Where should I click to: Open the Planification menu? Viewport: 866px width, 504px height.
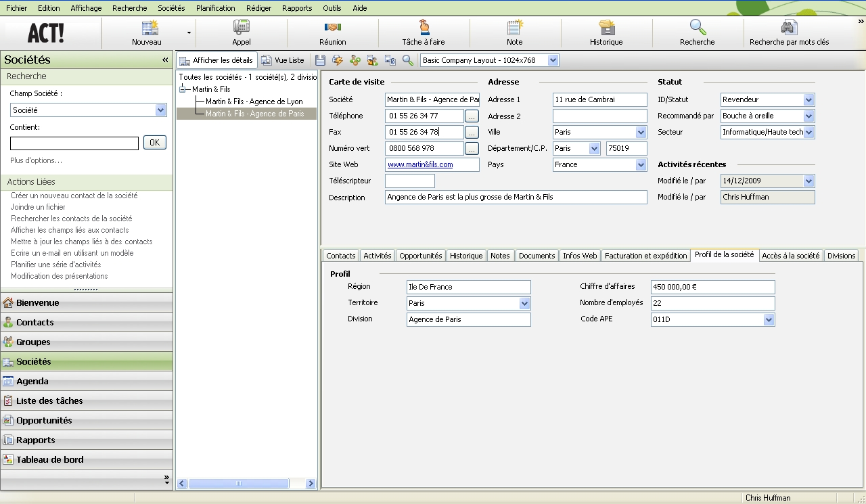215,8
